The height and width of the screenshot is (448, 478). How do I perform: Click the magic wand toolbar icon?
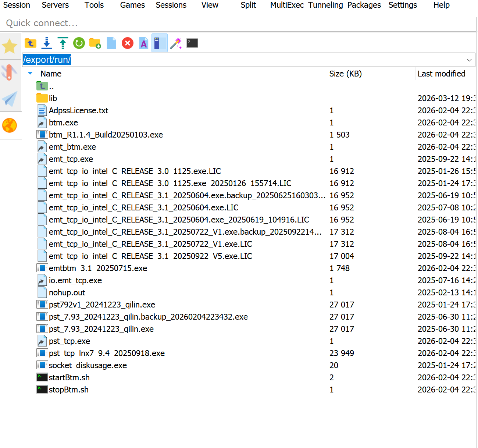click(176, 43)
